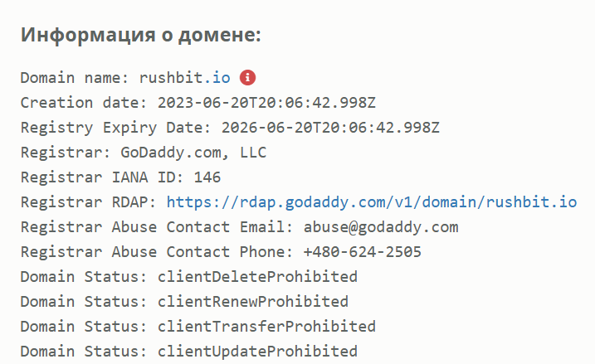
Task: Click the expiry date value 2026-06-20T20:06:42.998Z
Action: tap(331, 128)
